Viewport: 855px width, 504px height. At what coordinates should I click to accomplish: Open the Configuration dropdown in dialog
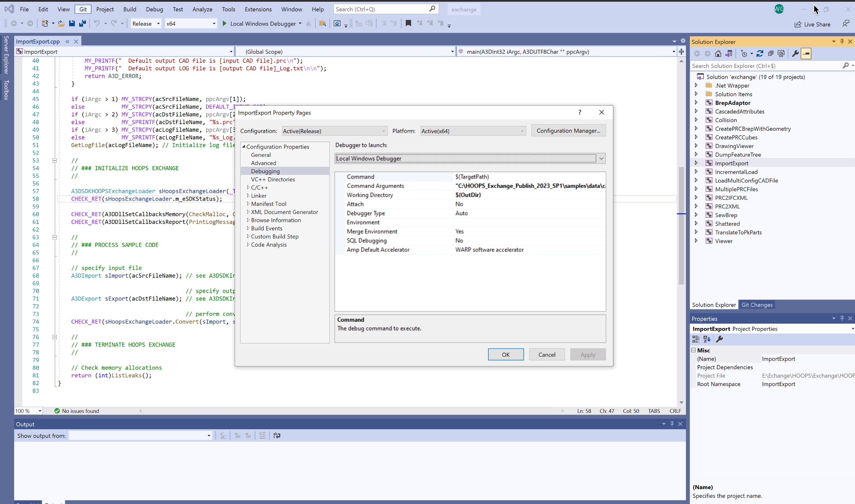(334, 131)
